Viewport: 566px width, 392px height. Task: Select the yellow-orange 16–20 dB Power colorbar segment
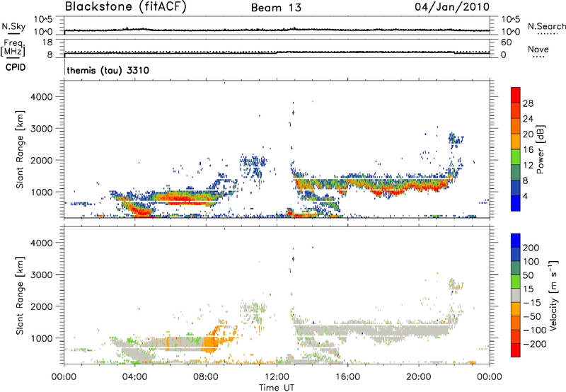tap(516, 142)
